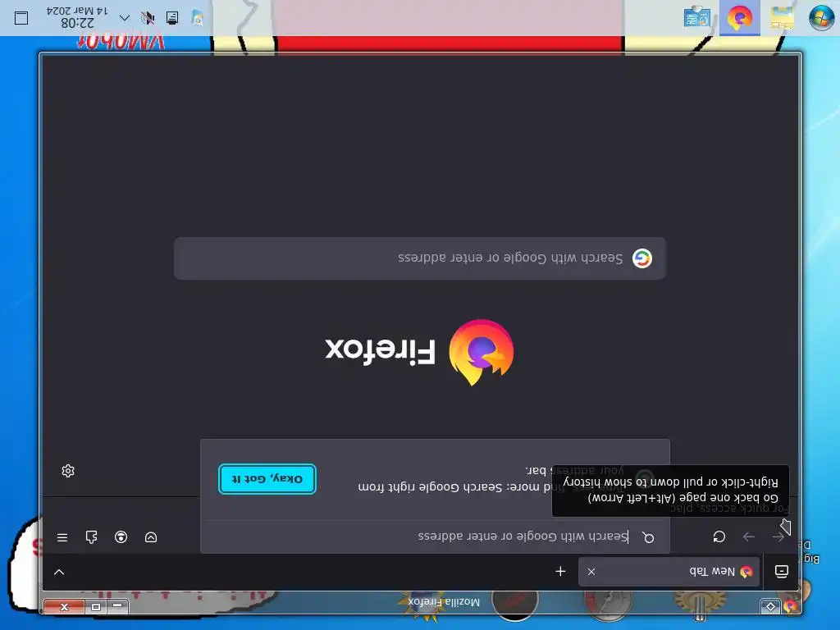Select the New Tab tab
The image size is (840, 630).
pos(669,572)
